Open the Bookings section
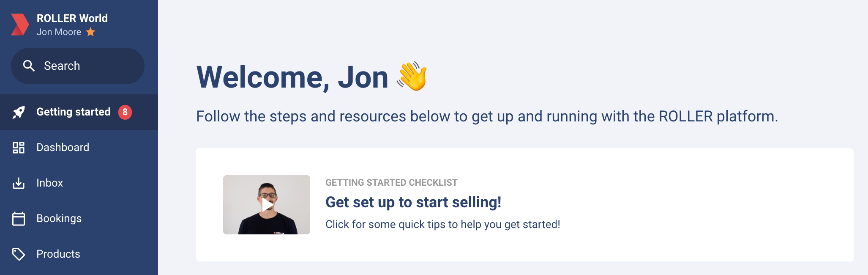Screen dimensions: 868x275 tap(79, 218)
